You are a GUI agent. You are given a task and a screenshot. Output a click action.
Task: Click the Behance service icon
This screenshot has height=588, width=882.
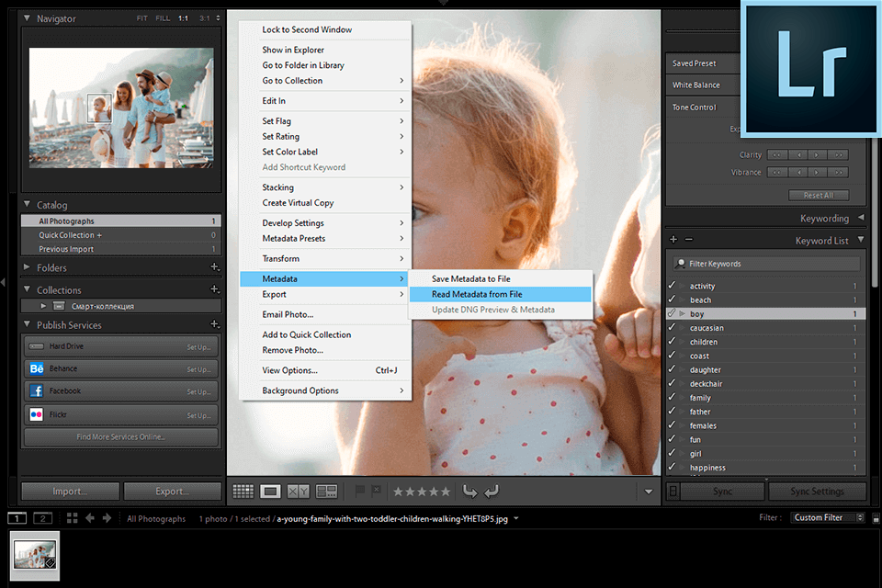pyautogui.click(x=37, y=368)
